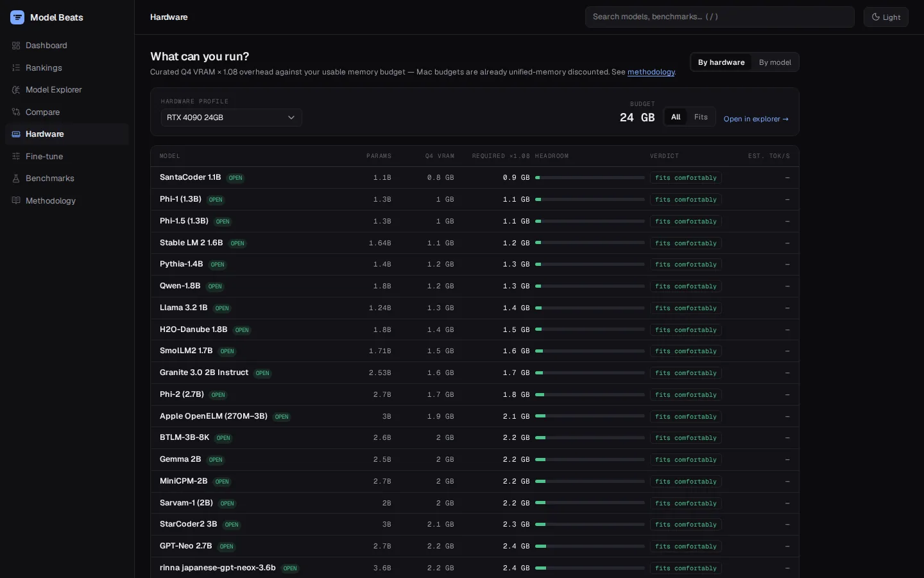The height and width of the screenshot is (578, 924).
Task: Click the Params column header
Action: coord(379,156)
